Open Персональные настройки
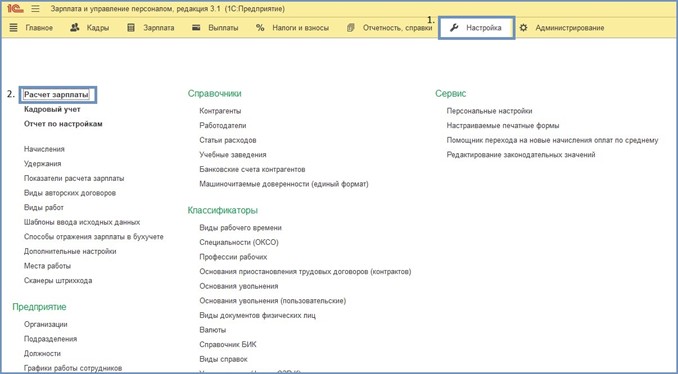678x374 pixels. (489, 111)
